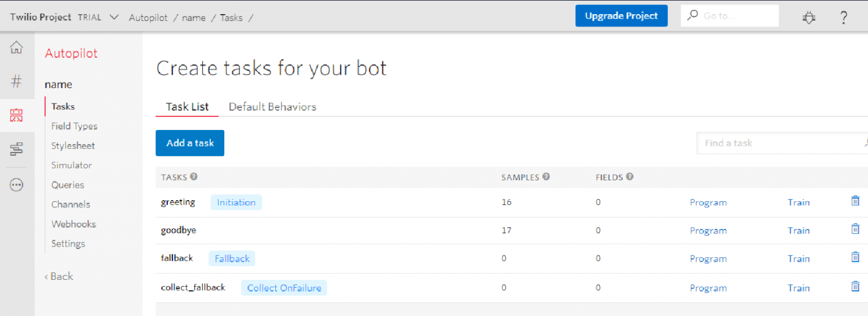
Task: Select the Autopilot robot icon in sidebar
Action: [x=17, y=116]
